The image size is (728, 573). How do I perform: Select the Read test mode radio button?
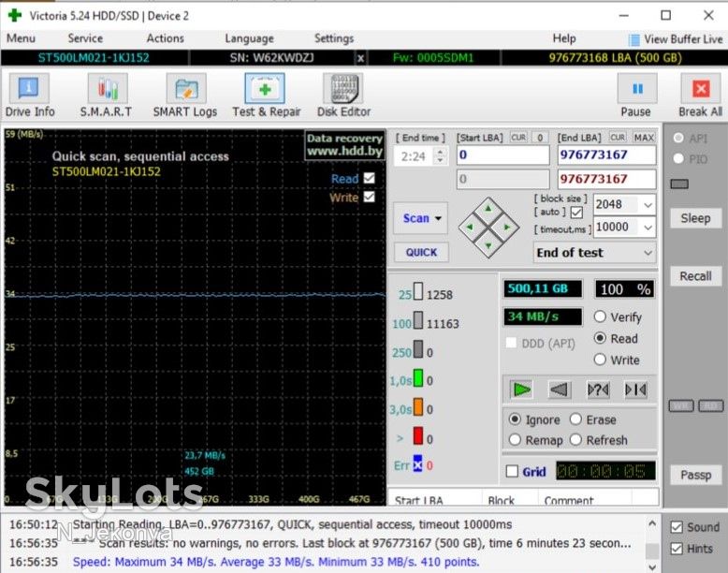click(x=600, y=338)
